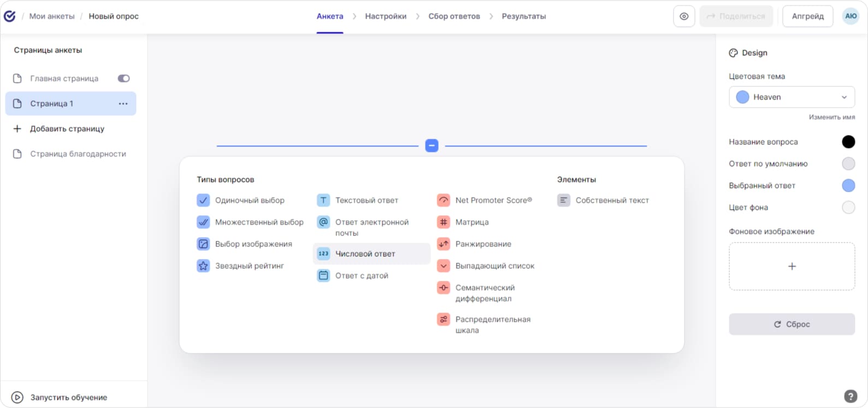Switch to the Настройки tab
868x408 pixels.
tap(386, 16)
